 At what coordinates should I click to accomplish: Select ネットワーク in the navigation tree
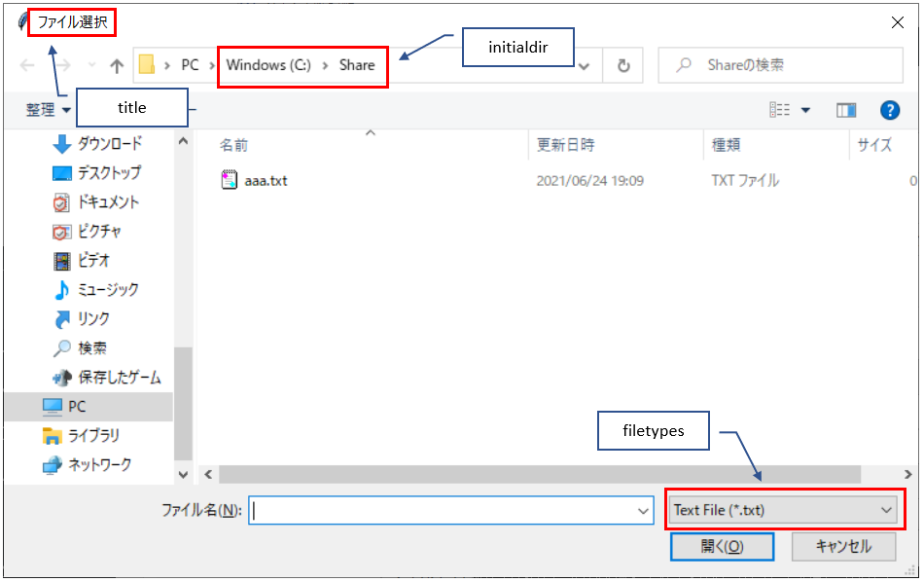point(88,464)
